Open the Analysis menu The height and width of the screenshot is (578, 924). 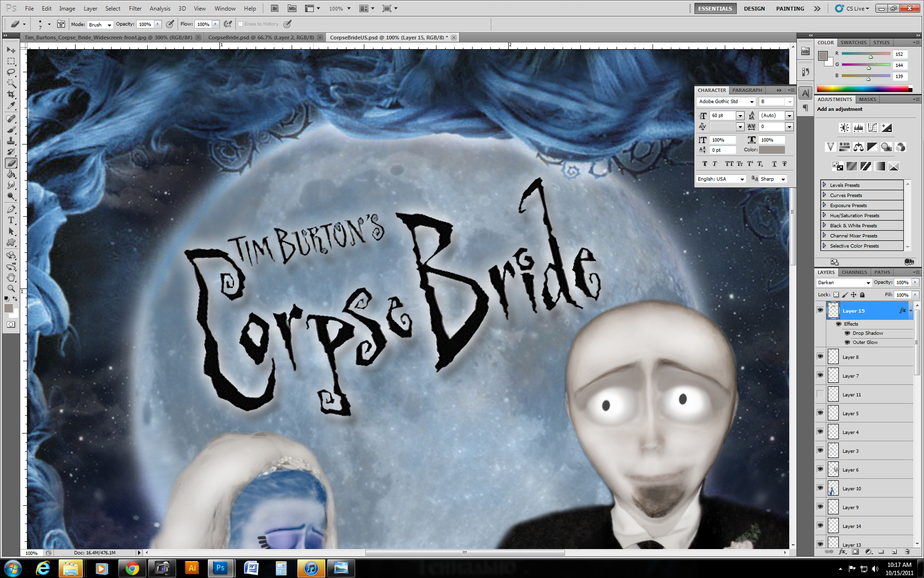[160, 9]
